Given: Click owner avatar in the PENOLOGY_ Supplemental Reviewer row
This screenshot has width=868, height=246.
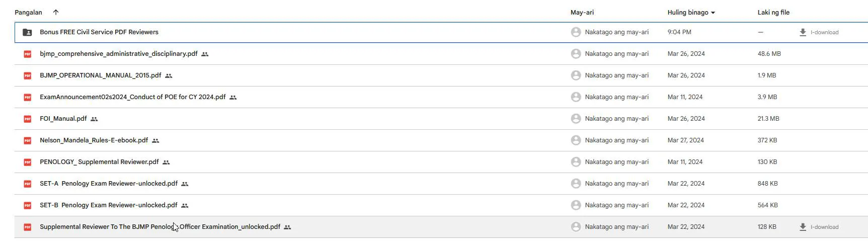Looking at the screenshot, I should [576, 162].
